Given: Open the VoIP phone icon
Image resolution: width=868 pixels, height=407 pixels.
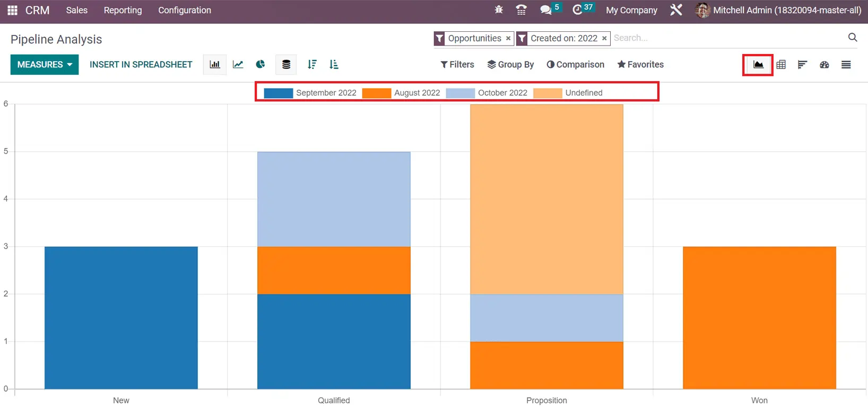Looking at the screenshot, I should pyautogui.click(x=521, y=10).
